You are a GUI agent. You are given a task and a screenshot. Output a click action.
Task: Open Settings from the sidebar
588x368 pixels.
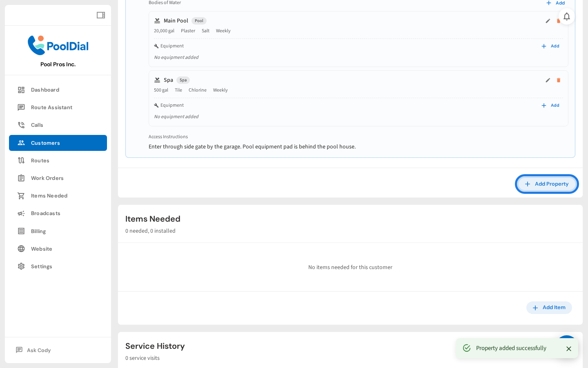(41, 267)
